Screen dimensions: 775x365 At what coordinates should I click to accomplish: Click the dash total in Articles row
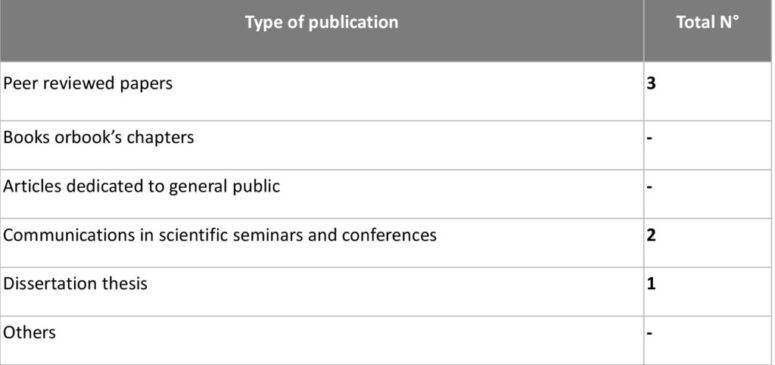pos(649,187)
